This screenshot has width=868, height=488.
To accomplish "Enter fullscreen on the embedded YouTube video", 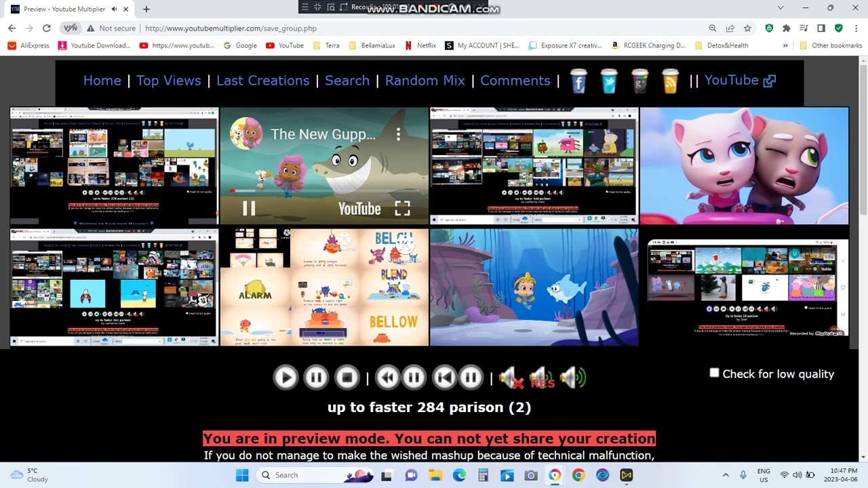I will [x=402, y=208].
